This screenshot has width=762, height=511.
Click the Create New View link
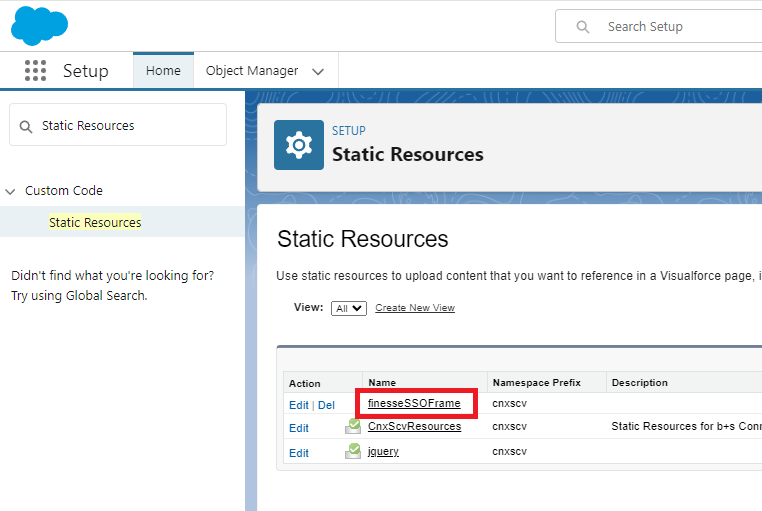click(x=415, y=308)
